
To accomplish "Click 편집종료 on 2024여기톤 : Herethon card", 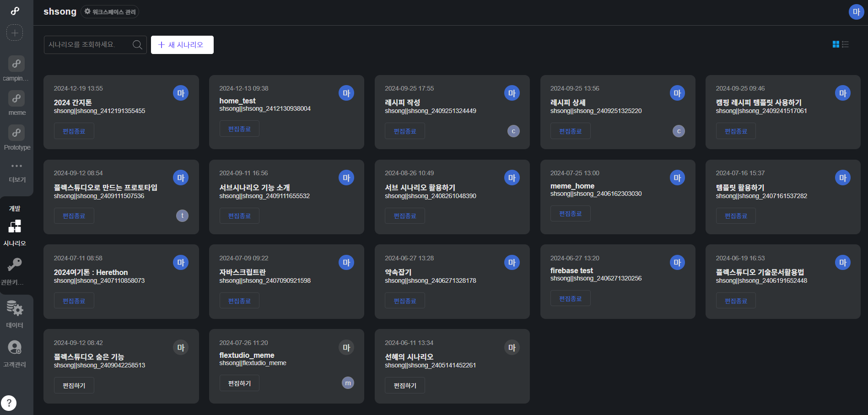I will click(x=74, y=301).
